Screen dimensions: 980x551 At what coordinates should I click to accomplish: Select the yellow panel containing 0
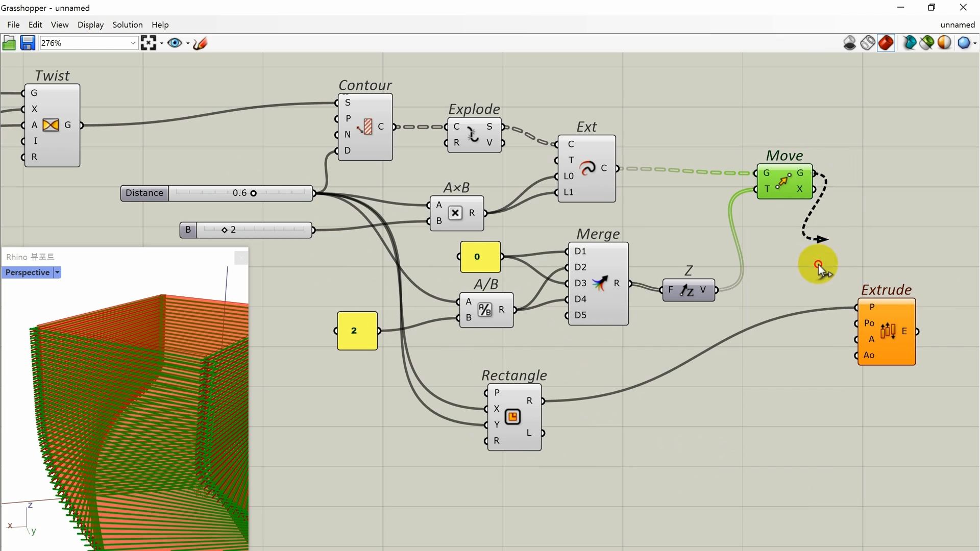point(480,257)
